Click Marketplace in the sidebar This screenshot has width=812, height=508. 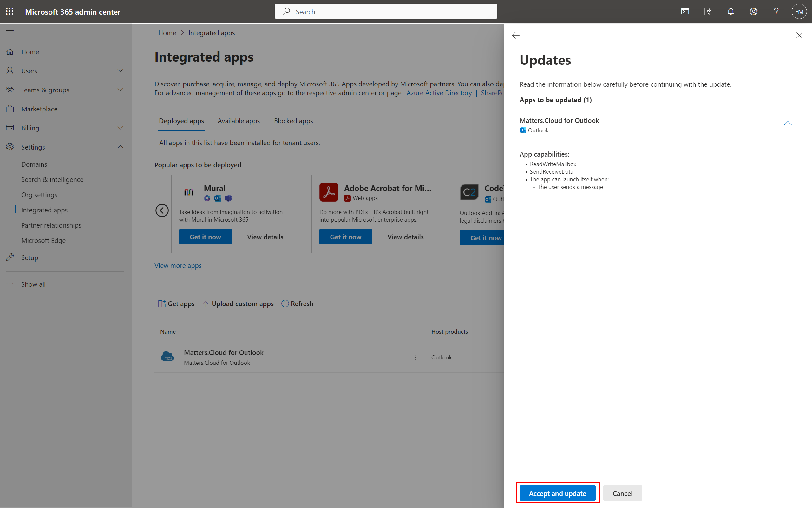coord(39,109)
